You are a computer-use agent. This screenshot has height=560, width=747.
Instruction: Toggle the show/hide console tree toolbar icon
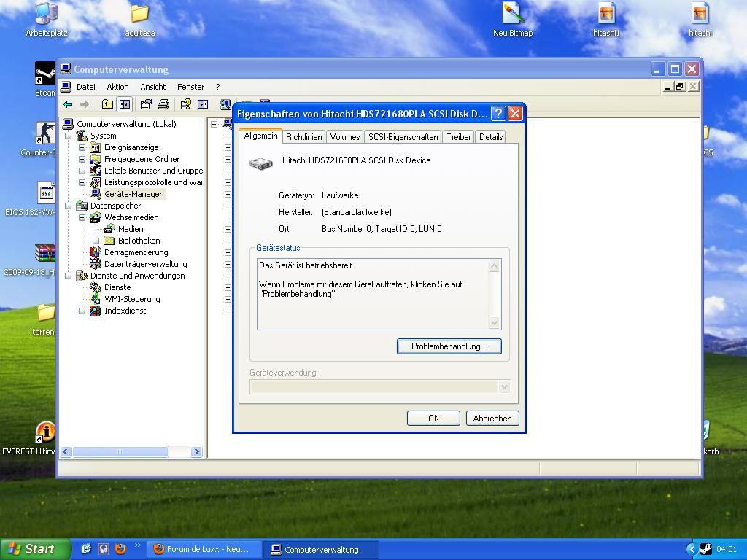(x=125, y=104)
